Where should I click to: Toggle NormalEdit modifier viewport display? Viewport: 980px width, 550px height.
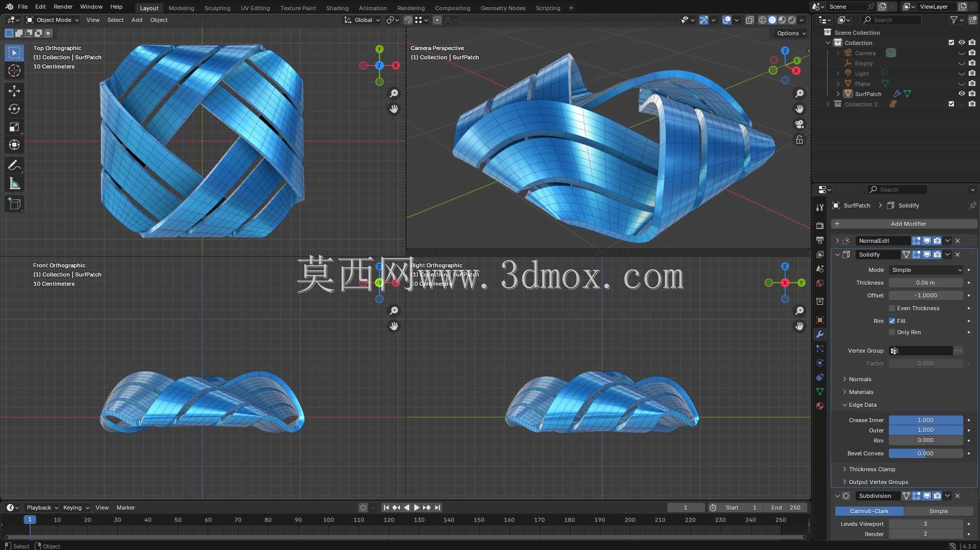click(x=927, y=241)
